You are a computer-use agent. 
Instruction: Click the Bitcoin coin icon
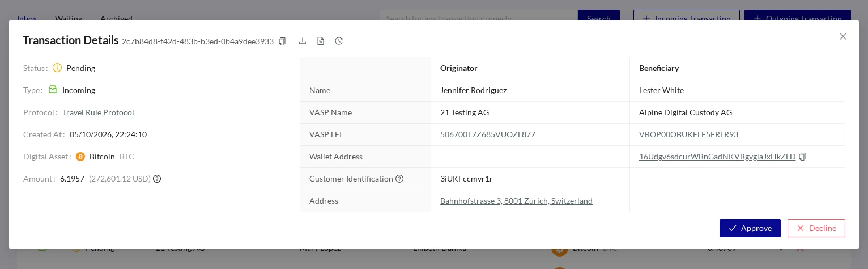point(80,157)
